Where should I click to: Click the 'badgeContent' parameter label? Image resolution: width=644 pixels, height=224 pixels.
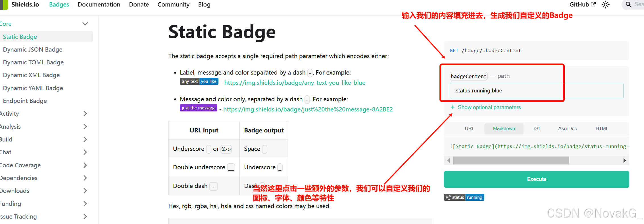[x=469, y=76]
